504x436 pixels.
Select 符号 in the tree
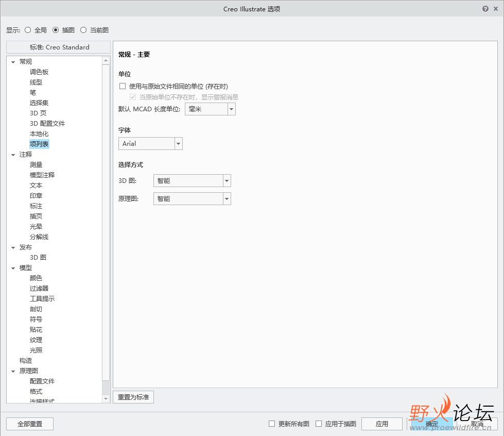pyautogui.click(x=36, y=319)
